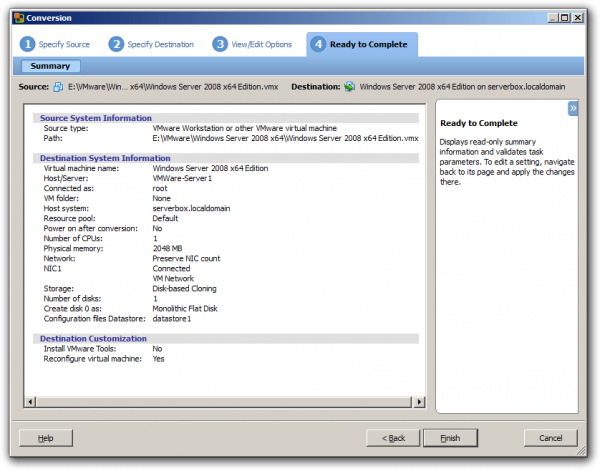Click the 'Default' resource pool value
Image resolution: width=600 pixels, height=471 pixels.
click(x=165, y=218)
